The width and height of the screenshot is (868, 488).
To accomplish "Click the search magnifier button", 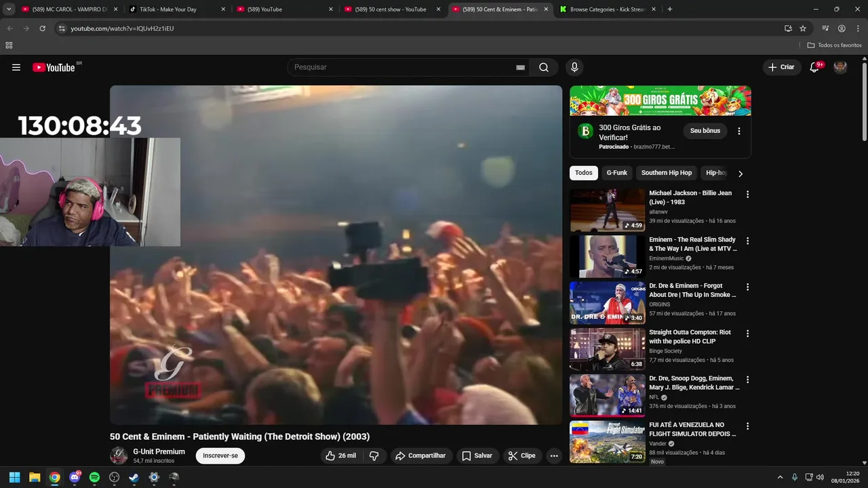I will click(x=544, y=67).
